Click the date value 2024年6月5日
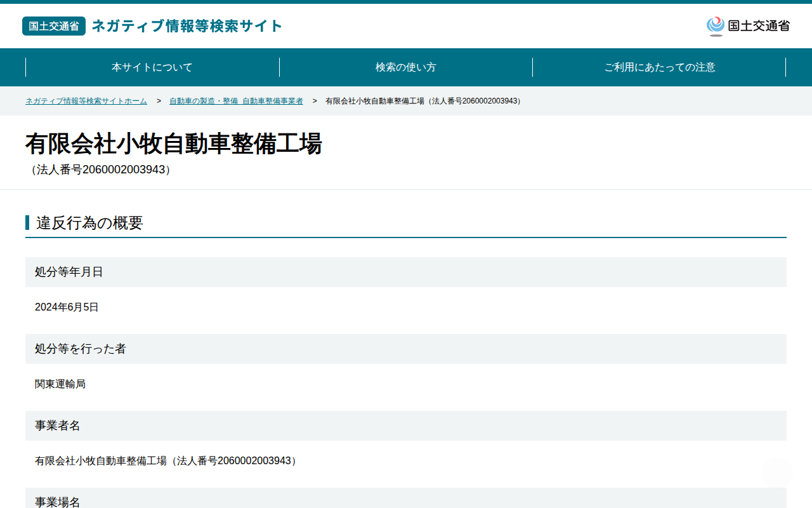The image size is (812, 508). [67, 307]
